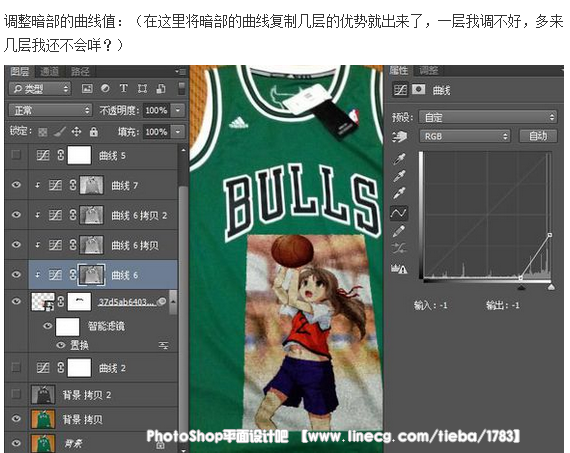The width and height of the screenshot is (570, 453).
Task: Open the 正常 blend mode dropdown
Action: [x=50, y=110]
